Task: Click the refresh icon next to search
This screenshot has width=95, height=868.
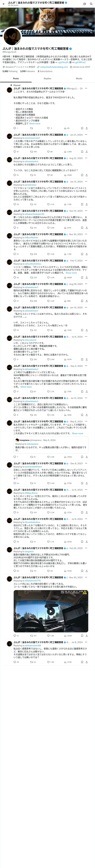Action: 84,4
